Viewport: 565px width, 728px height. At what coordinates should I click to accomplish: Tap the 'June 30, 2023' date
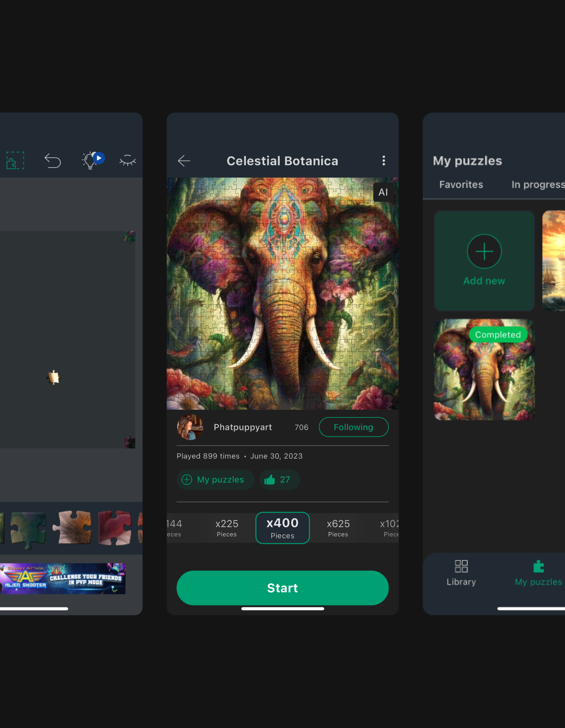click(276, 456)
